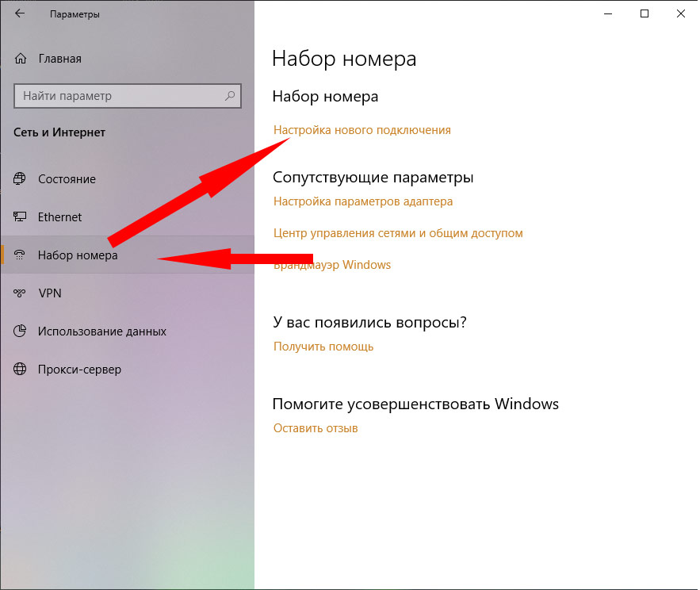Open the Брандмауэр Windows link
700x590 pixels.
click(x=332, y=265)
